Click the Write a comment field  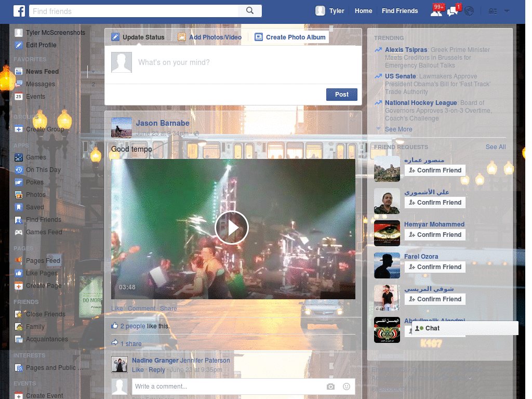point(228,387)
